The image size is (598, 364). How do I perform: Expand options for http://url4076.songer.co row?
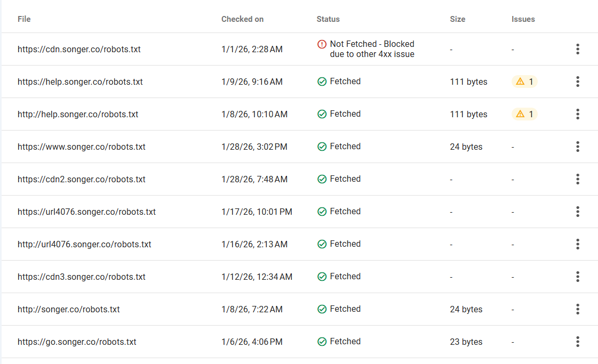(x=578, y=244)
